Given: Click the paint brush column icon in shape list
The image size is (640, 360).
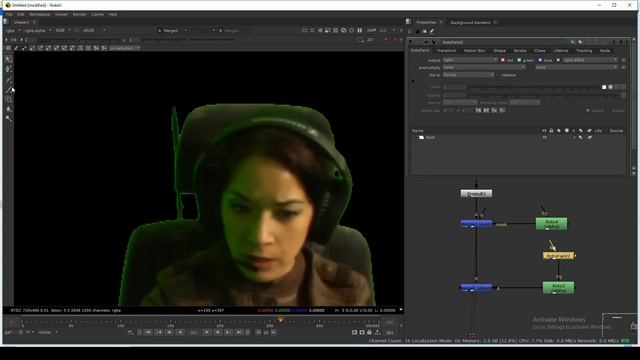Looking at the screenshot, I should point(581,131).
